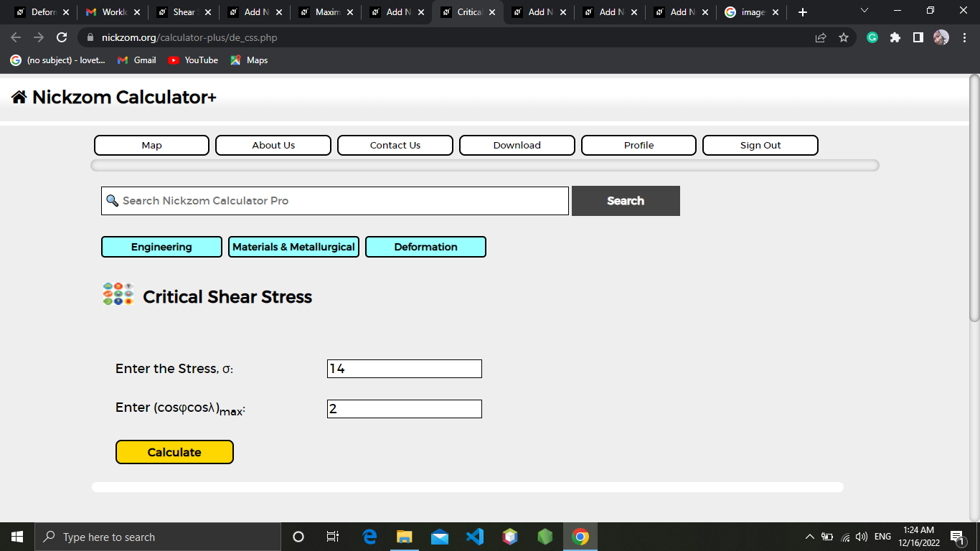This screenshot has height=551, width=980.
Task: Open YouTube bookmark
Action: 193,60
